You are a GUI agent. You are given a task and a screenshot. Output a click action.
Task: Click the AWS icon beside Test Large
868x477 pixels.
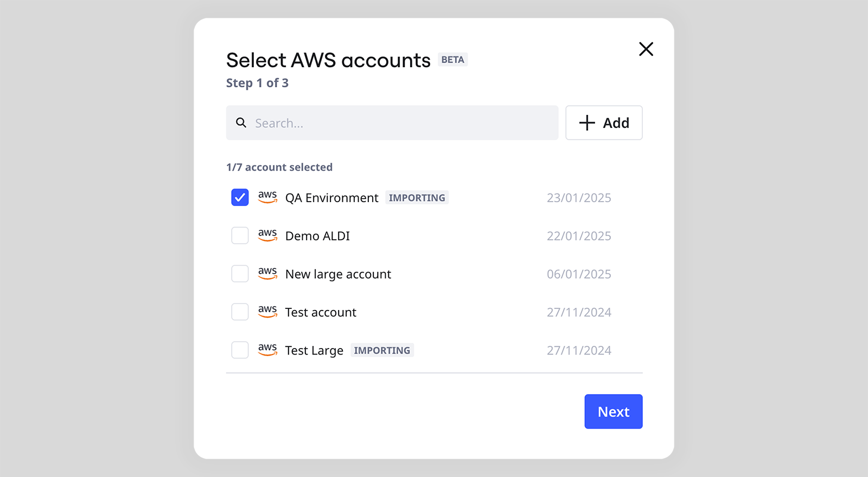click(x=267, y=350)
